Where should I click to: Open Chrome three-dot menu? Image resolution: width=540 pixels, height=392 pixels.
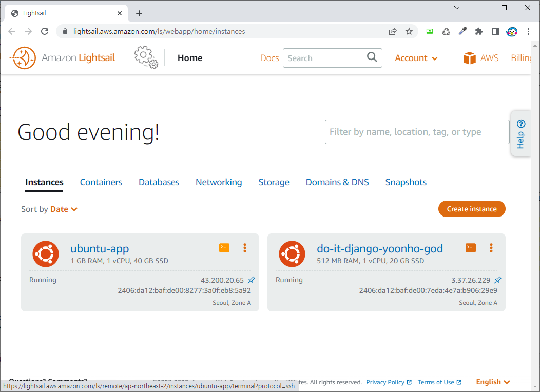(x=528, y=32)
